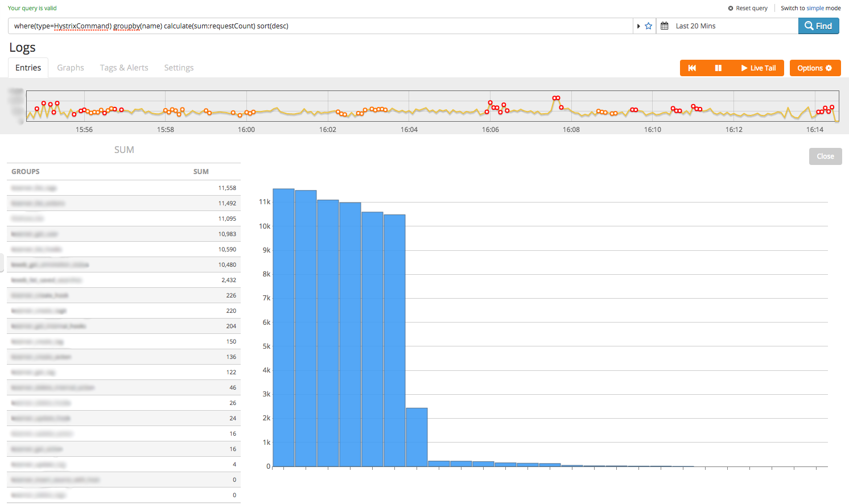Close the SUM chart panel
The width and height of the screenshot is (849, 504).
(825, 156)
